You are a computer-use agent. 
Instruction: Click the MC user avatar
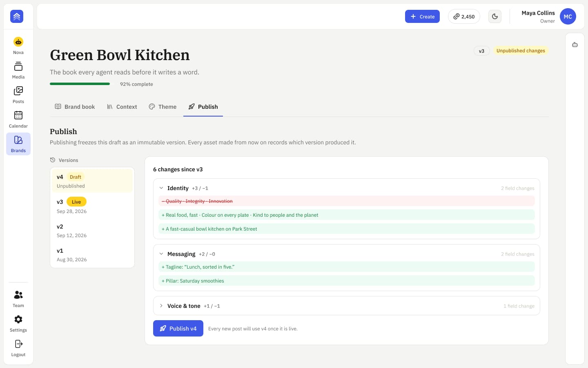pyautogui.click(x=568, y=16)
